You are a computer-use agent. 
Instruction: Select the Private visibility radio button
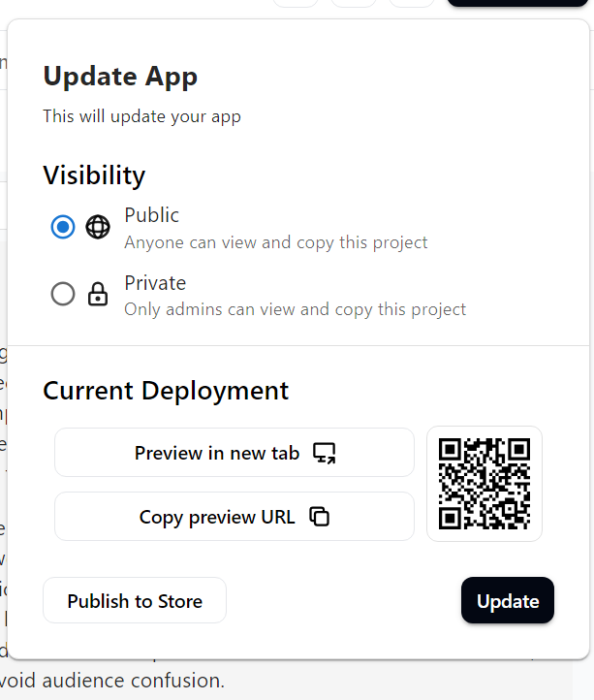63,295
